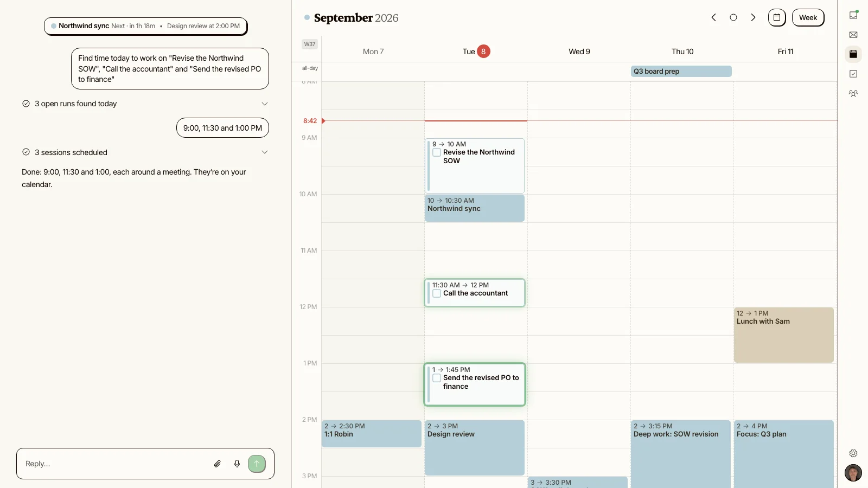868x488 pixels.
Task: Open the Northwind sync next-up pill
Action: (x=145, y=26)
